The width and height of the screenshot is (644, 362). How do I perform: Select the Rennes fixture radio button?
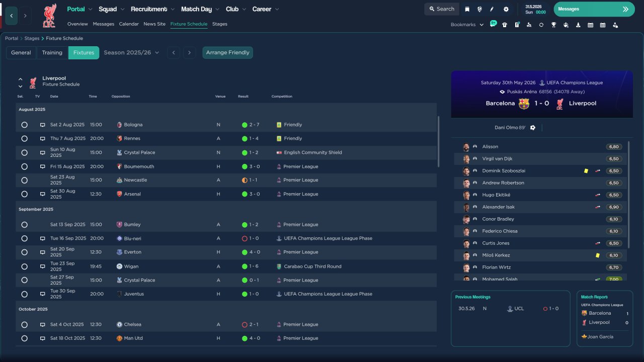[24, 139]
